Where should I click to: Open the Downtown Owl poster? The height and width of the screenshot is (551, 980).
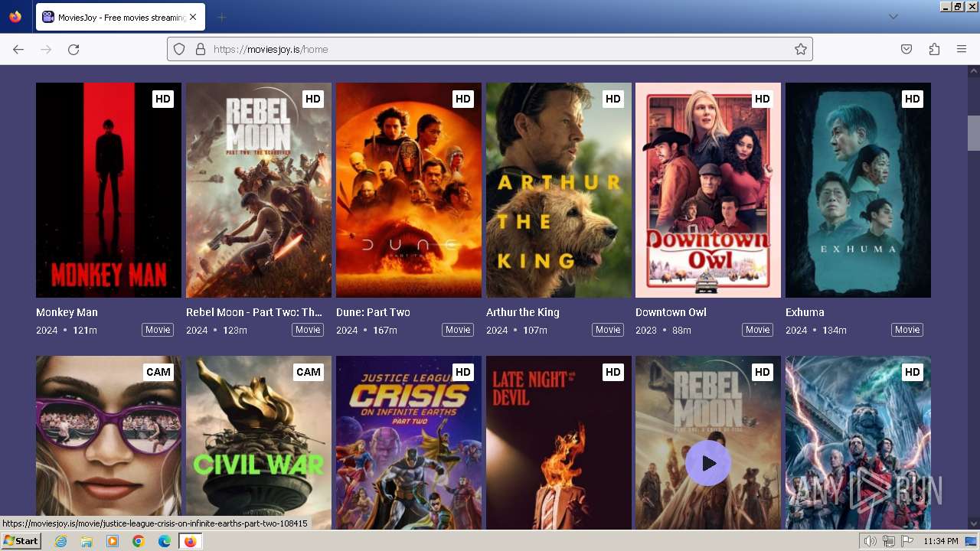tap(708, 190)
